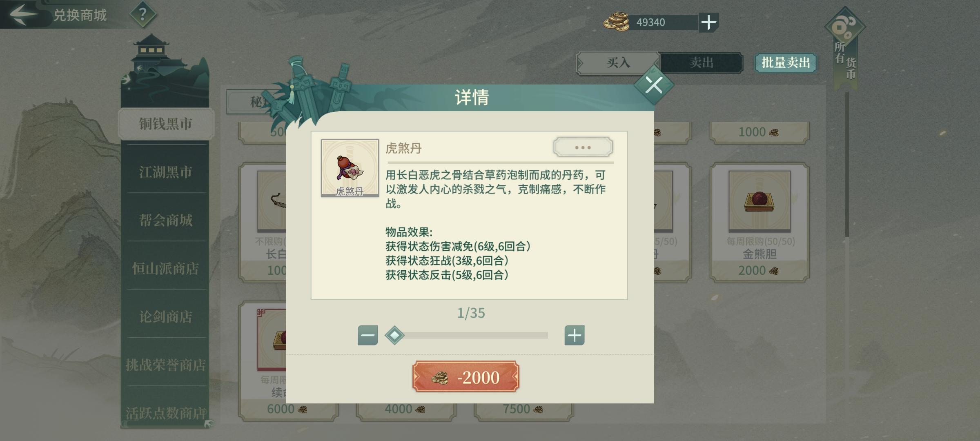Open the 帮会商城 shop

click(x=166, y=220)
